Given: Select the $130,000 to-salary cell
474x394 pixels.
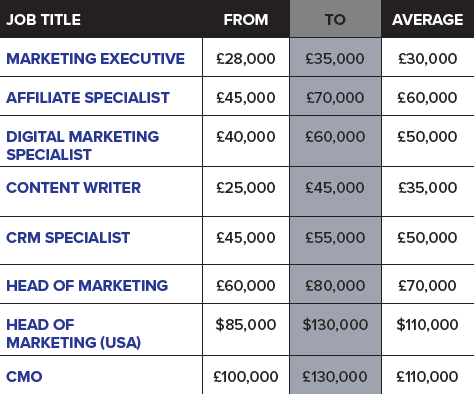Looking at the screenshot, I should (x=335, y=325).
